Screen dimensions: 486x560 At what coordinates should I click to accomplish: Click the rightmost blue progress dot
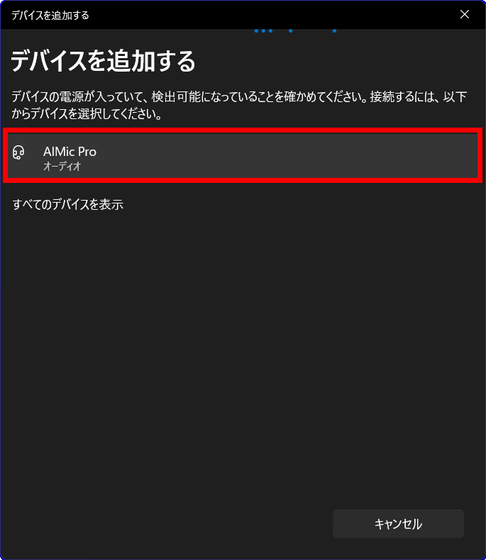(x=334, y=31)
